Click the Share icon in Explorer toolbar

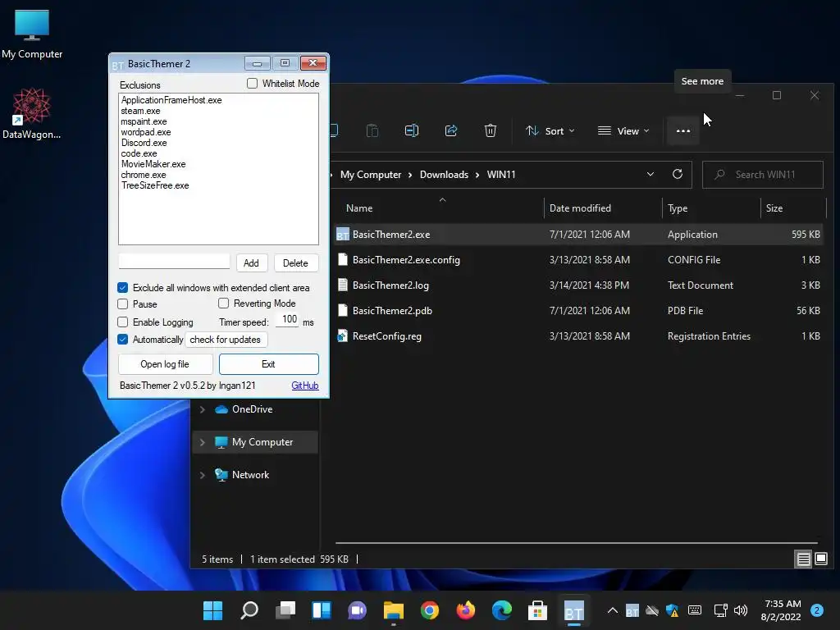(x=451, y=130)
